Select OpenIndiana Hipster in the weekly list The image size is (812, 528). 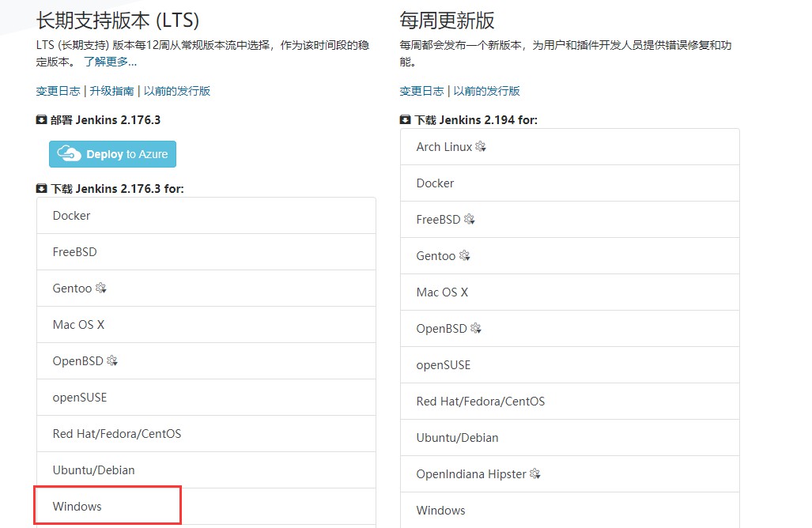569,474
